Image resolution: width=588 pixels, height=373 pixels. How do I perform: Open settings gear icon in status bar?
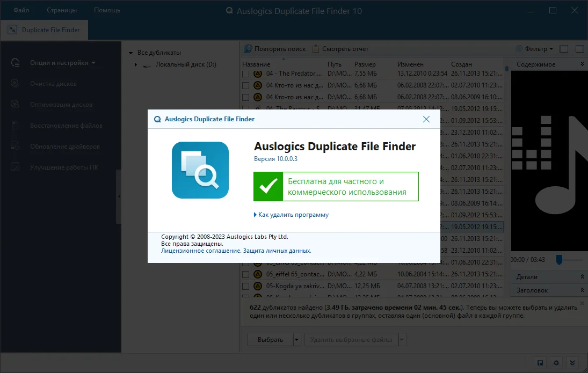click(x=556, y=362)
